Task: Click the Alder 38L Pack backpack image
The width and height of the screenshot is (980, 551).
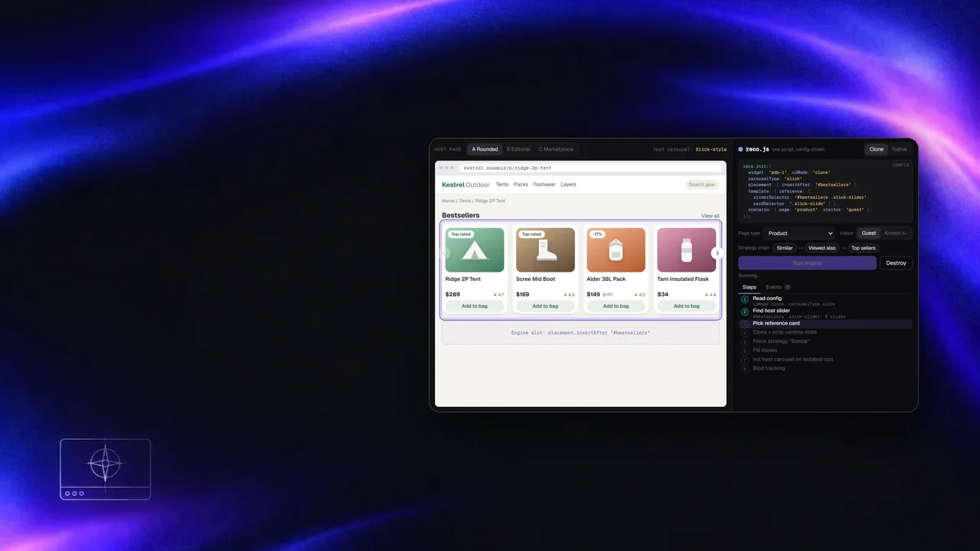Action: tap(616, 250)
